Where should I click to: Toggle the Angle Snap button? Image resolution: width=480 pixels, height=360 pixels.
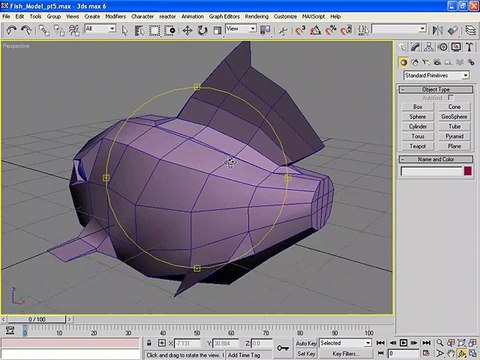click(315, 31)
